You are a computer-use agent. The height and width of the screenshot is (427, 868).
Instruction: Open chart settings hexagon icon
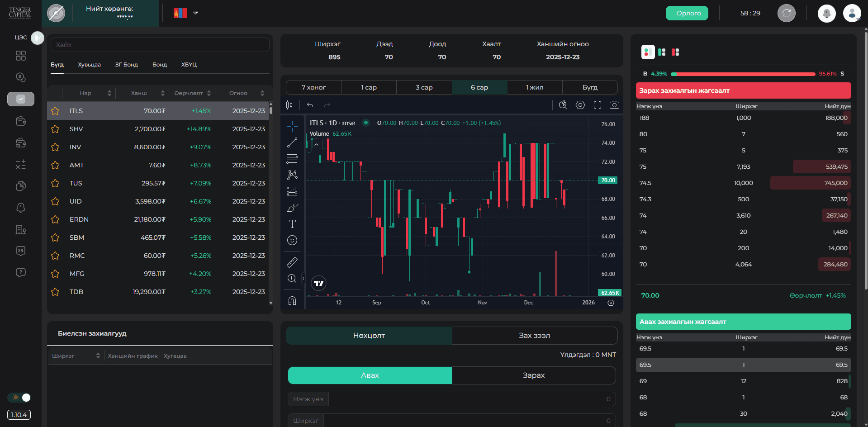pos(580,105)
